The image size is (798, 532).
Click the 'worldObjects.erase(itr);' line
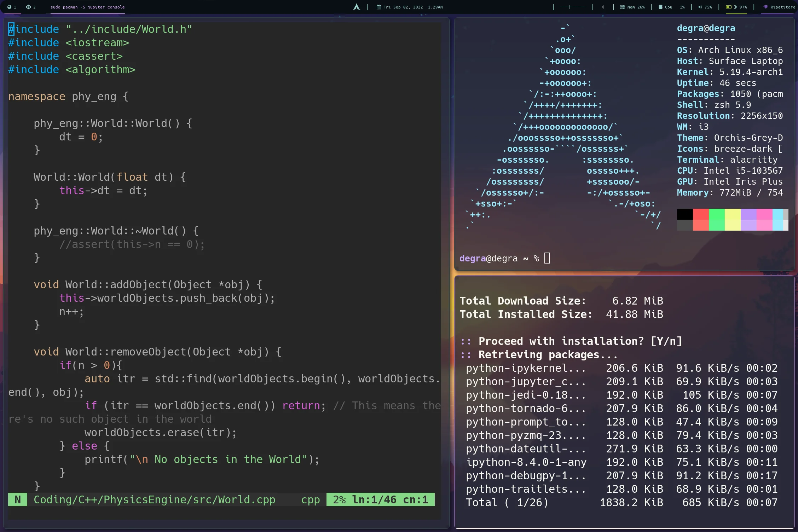point(161,432)
